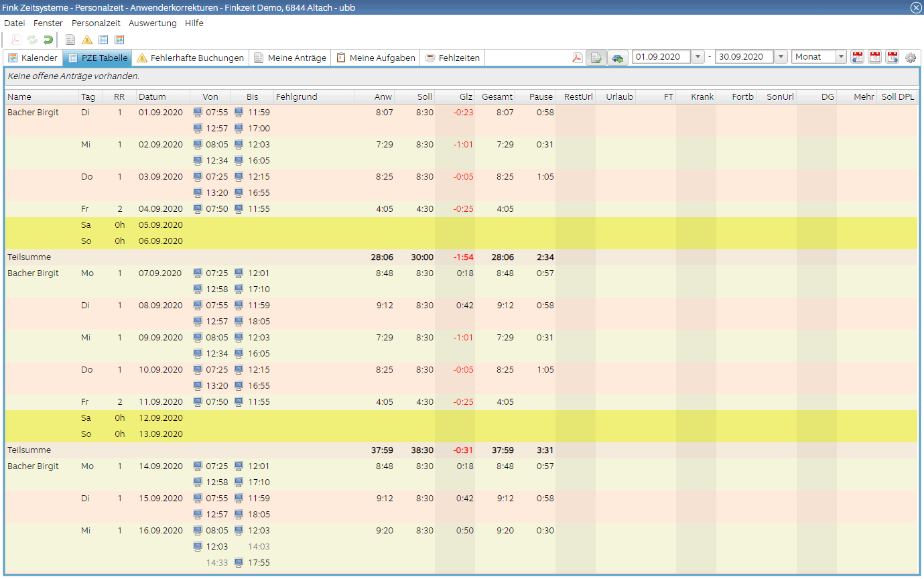The width and height of the screenshot is (924, 579).
Task: Click the greyed-out PDF icon in the top toolbar
Action: pyautogui.click(x=15, y=40)
